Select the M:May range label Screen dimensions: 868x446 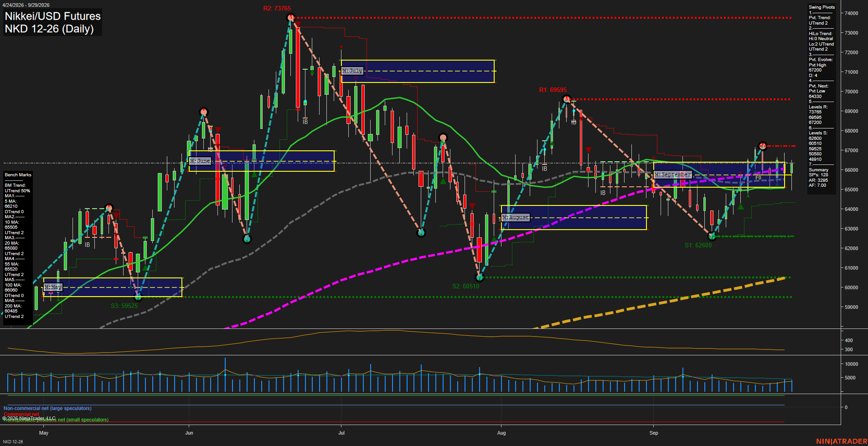pyautogui.click(x=53, y=287)
